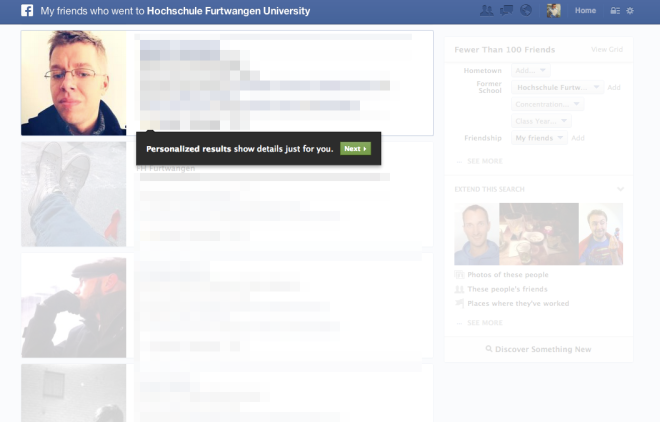Screen dimensions: 660x422
Task: Click Add next to Friendship filter
Action: 578,138
